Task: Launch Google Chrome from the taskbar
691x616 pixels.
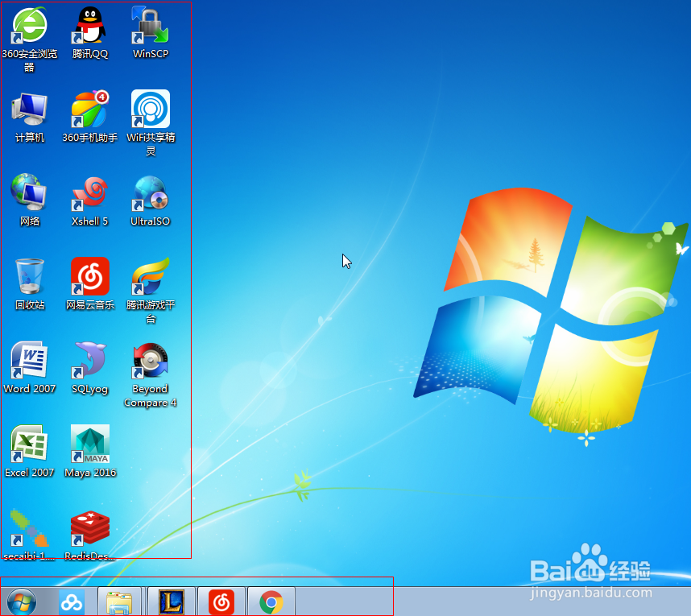Action: [271, 602]
